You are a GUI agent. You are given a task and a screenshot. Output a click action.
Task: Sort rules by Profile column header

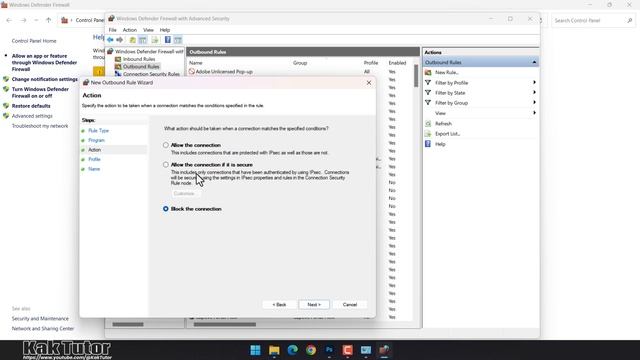371,63
